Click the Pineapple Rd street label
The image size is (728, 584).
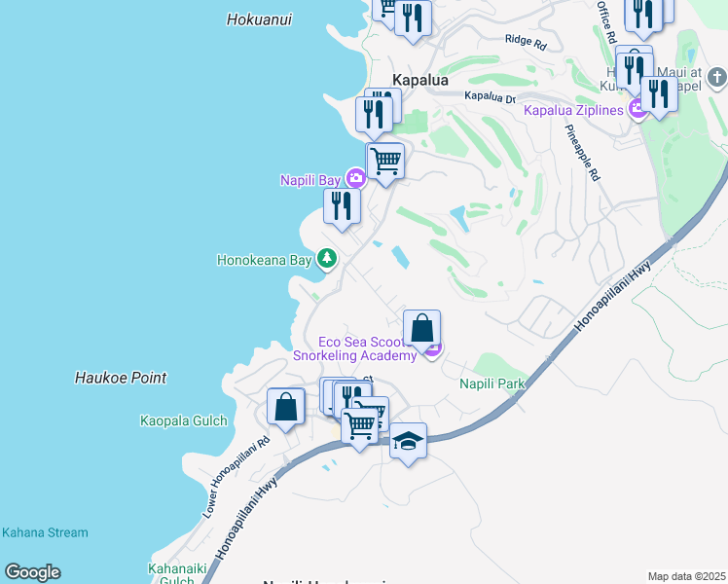583,153
